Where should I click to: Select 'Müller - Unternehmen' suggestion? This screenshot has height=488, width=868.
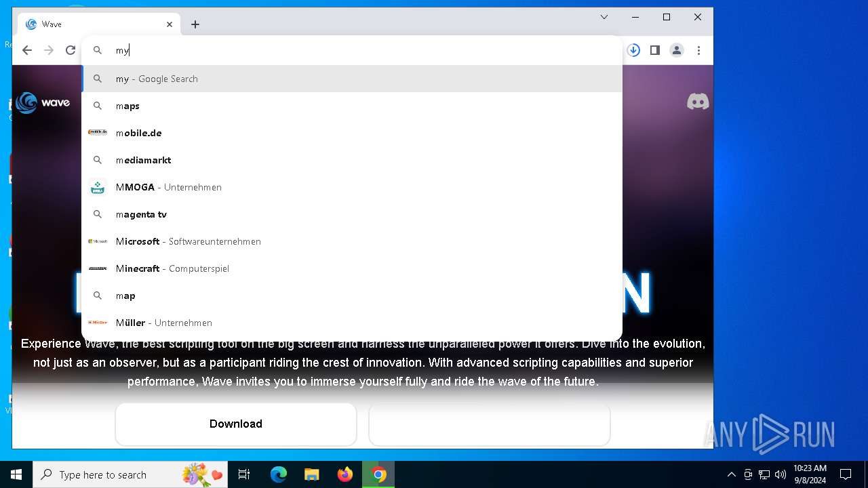[x=352, y=323]
